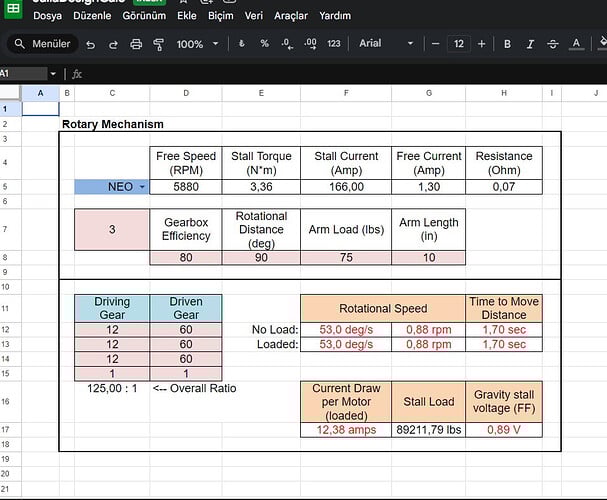
Task: Select column A header
Action: [x=40, y=93]
